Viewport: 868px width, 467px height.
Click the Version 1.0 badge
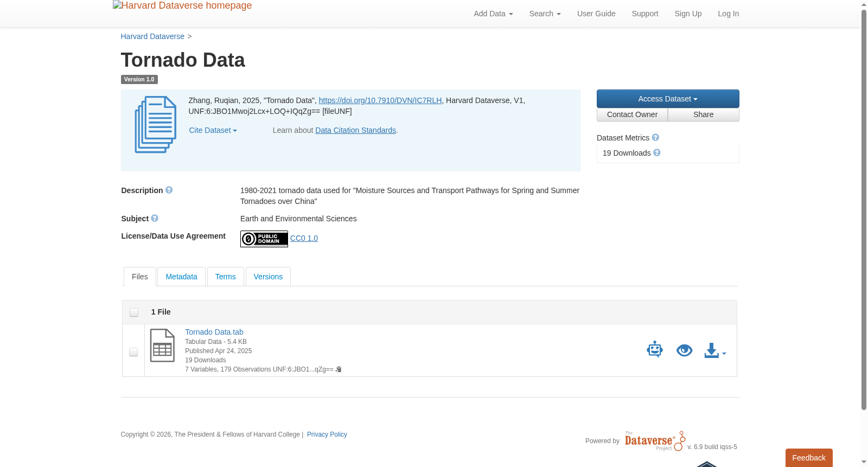[139, 79]
